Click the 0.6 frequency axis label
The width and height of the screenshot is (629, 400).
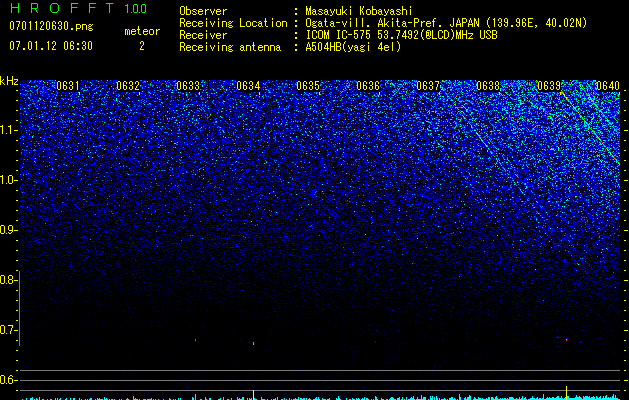tap(8, 380)
